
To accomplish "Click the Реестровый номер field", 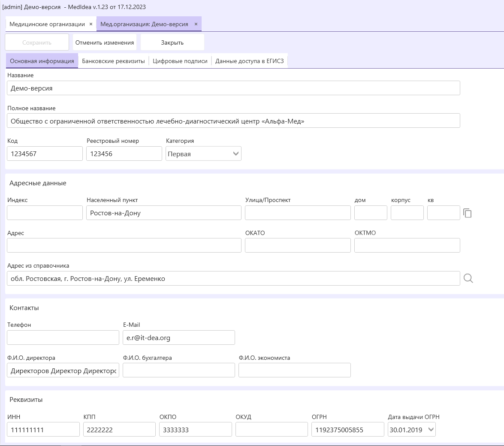I will tap(124, 154).
